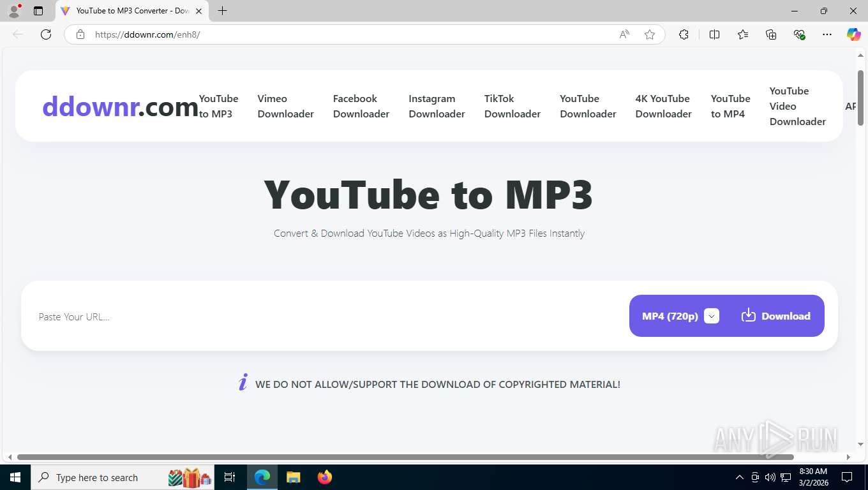
Task: Open the YouTube to MP3 nav link
Action: click(218, 106)
